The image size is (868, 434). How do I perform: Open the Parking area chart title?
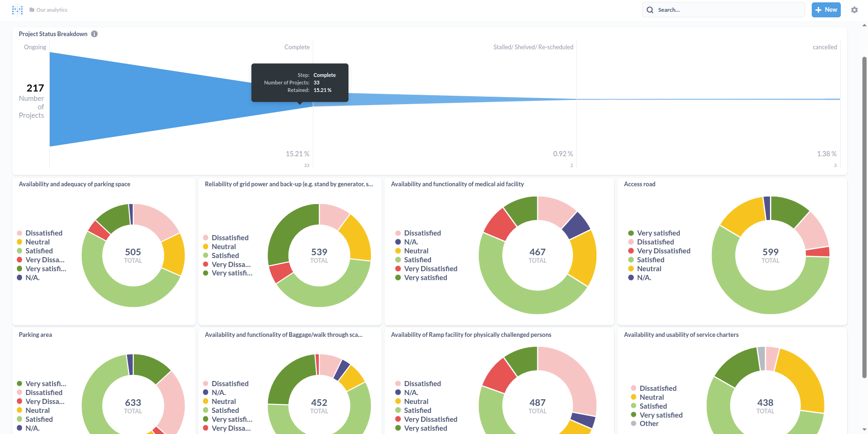point(35,335)
